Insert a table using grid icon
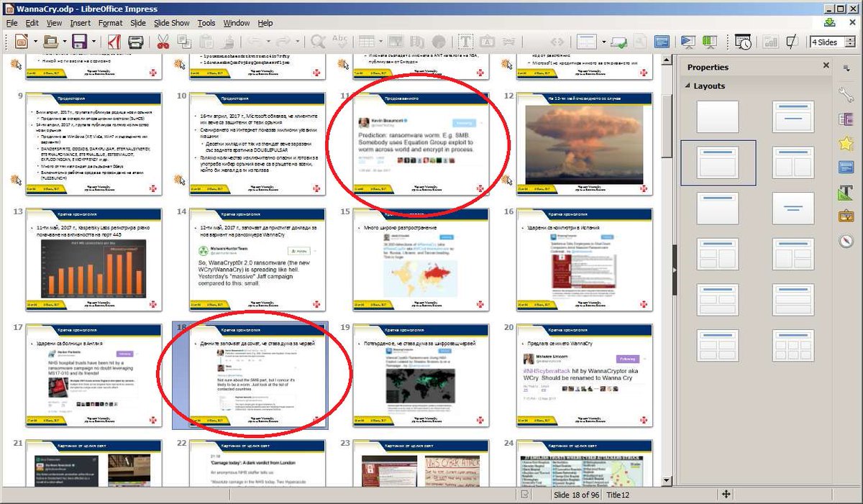 tap(366, 42)
